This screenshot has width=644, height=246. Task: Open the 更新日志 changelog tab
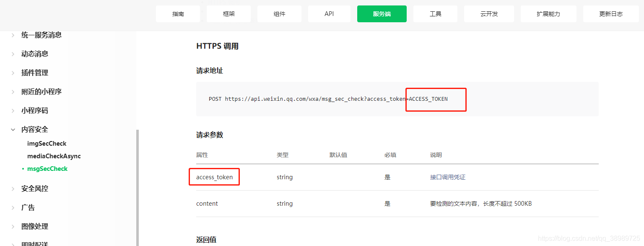click(610, 13)
